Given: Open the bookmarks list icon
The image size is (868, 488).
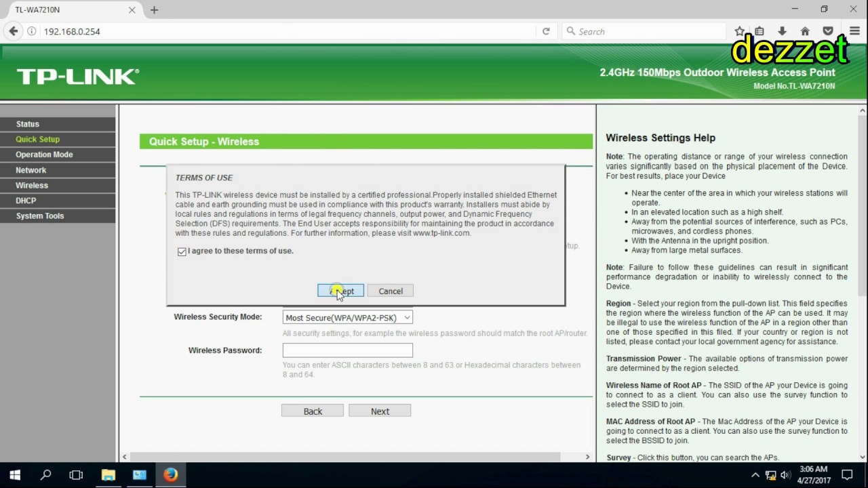Looking at the screenshot, I should (x=759, y=31).
